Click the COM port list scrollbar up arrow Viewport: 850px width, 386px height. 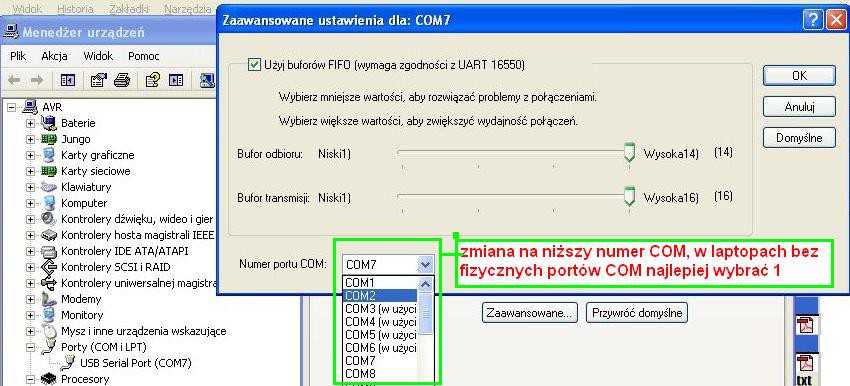tap(426, 284)
